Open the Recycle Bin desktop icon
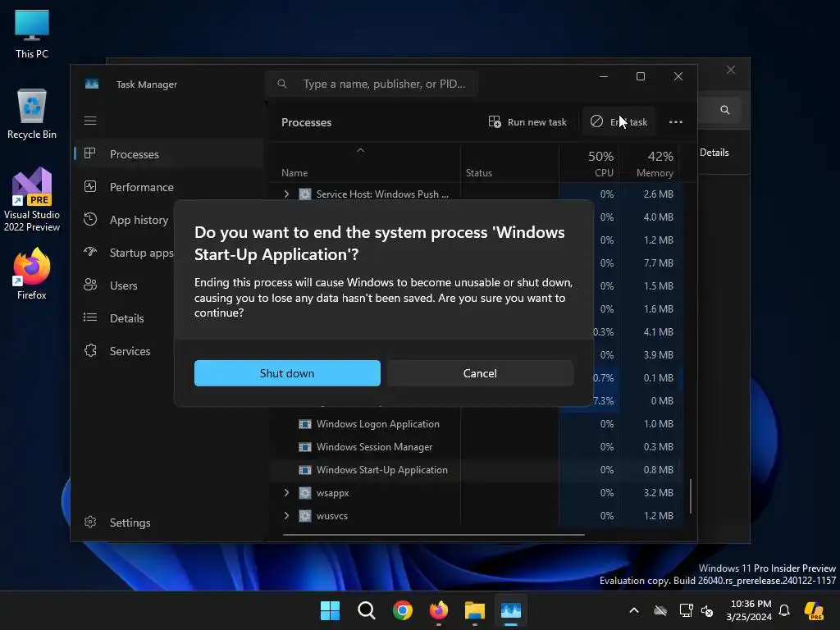This screenshot has height=630, width=840. (x=32, y=114)
